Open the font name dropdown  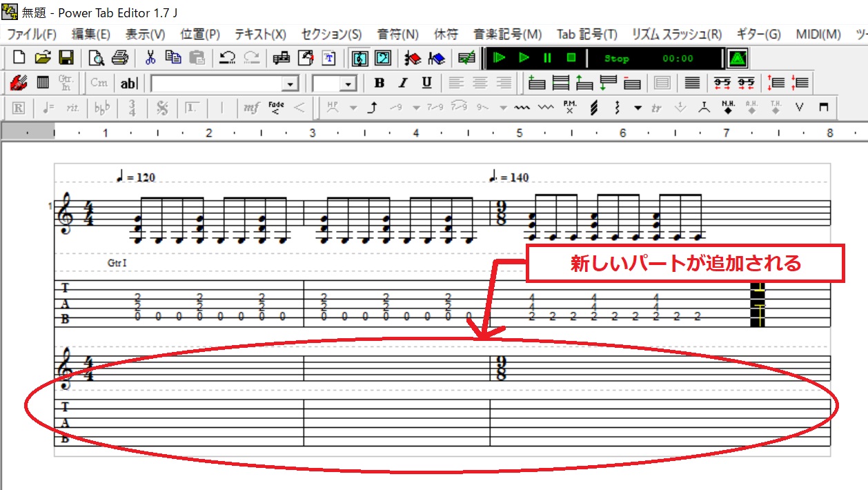click(290, 83)
